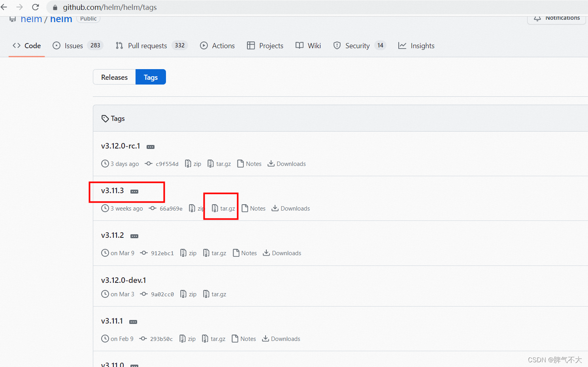
Task: Open the Wiki tab
Action: [x=308, y=46]
